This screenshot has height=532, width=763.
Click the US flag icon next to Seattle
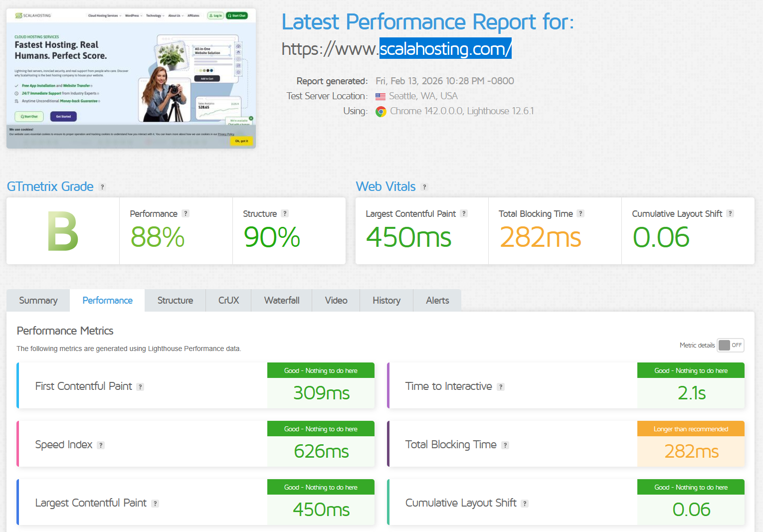click(x=380, y=96)
